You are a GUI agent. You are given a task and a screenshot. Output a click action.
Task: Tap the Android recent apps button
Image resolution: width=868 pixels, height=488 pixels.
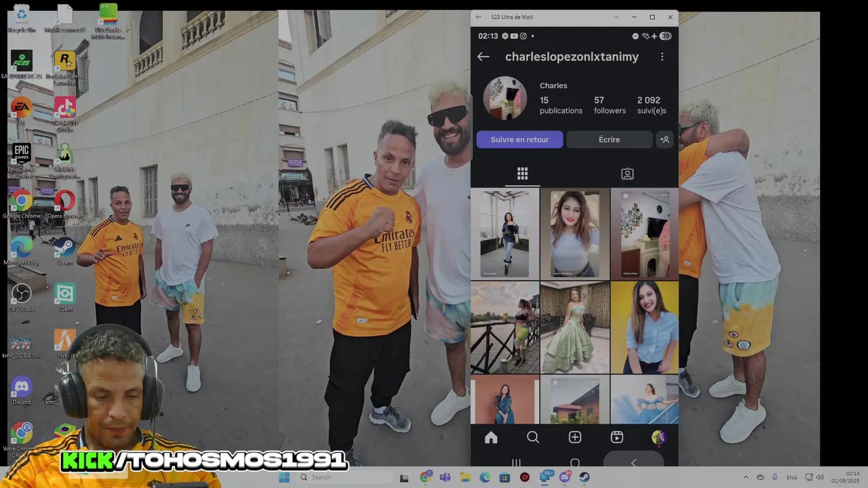click(x=516, y=463)
